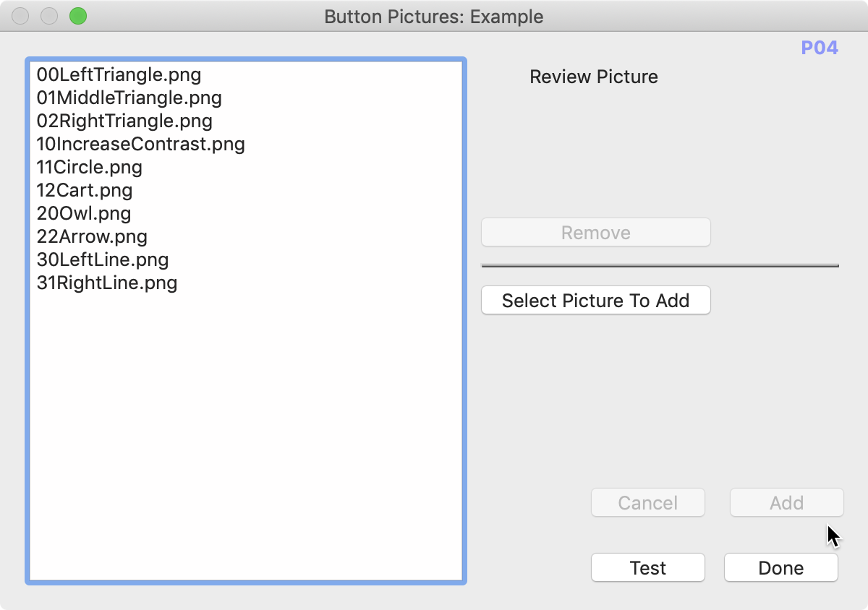Click the P04 version label

pos(820,47)
